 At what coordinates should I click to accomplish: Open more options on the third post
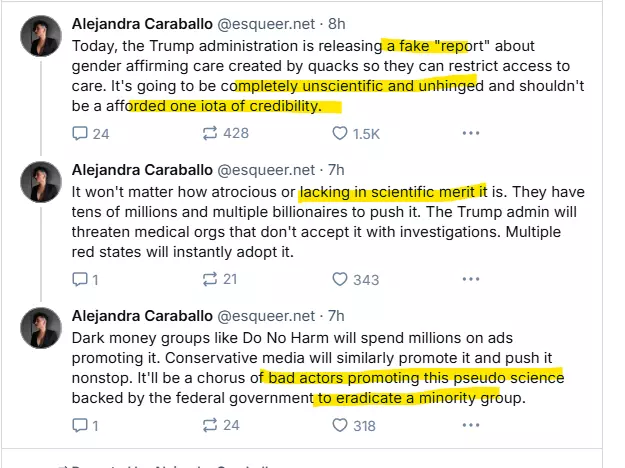pos(471,425)
